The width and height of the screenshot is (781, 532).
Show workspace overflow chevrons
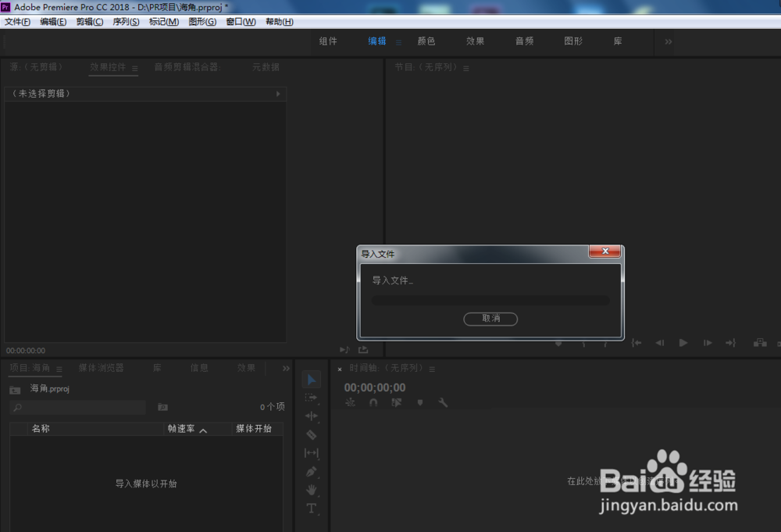(x=669, y=42)
